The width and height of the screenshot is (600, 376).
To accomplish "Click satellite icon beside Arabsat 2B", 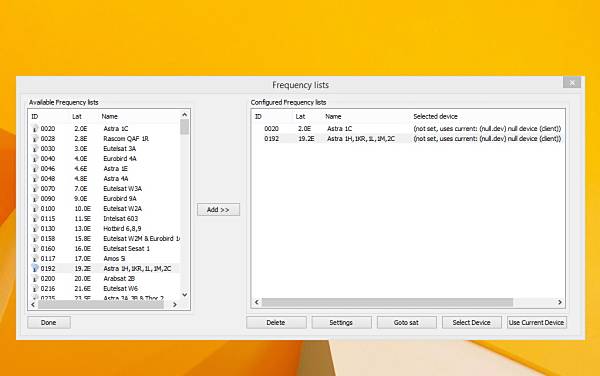I will 35,278.
